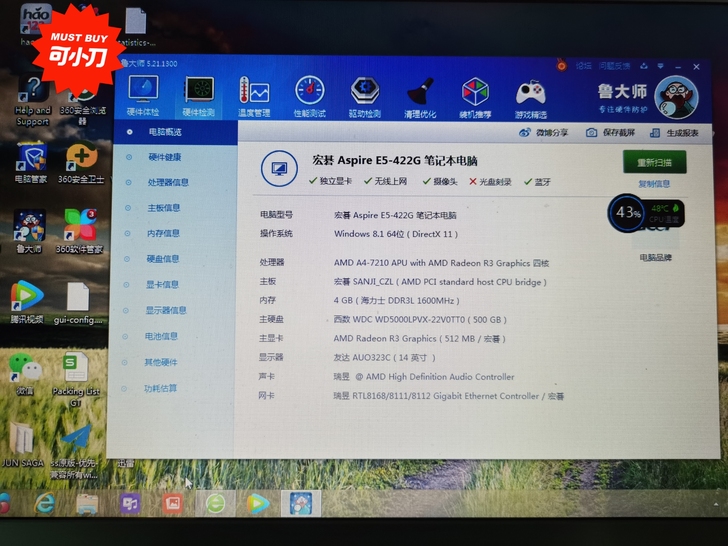Select 内存信息 in sidebar
The height and width of the screenshot is (546, 728).
(x=163, y=233)
